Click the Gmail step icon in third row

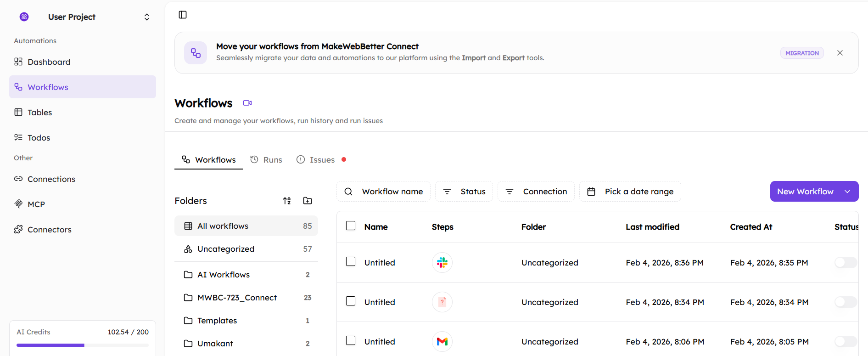pyautogui.click(x=442, y=341)
